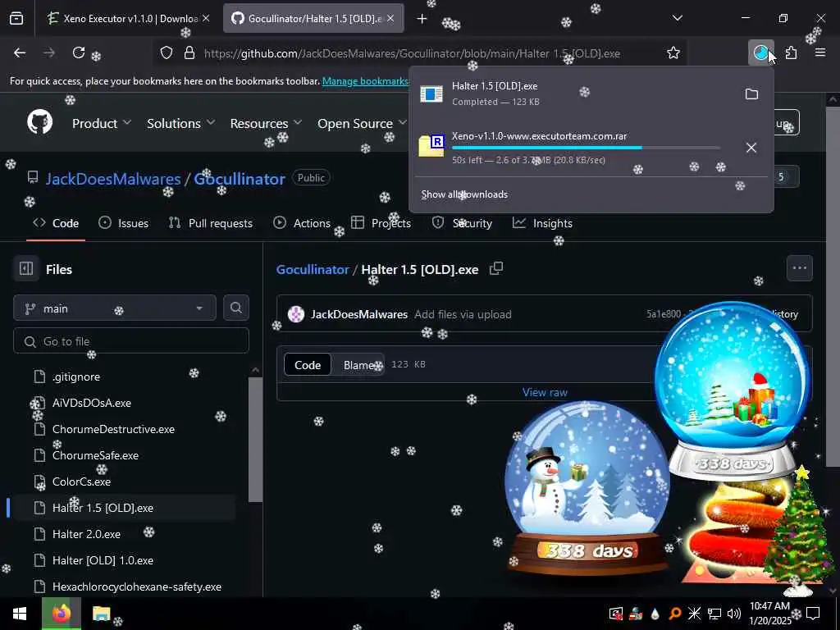Show Halter 1.5 download in folder
This screenshot has width=840, height=630.
tap(751, 94)
